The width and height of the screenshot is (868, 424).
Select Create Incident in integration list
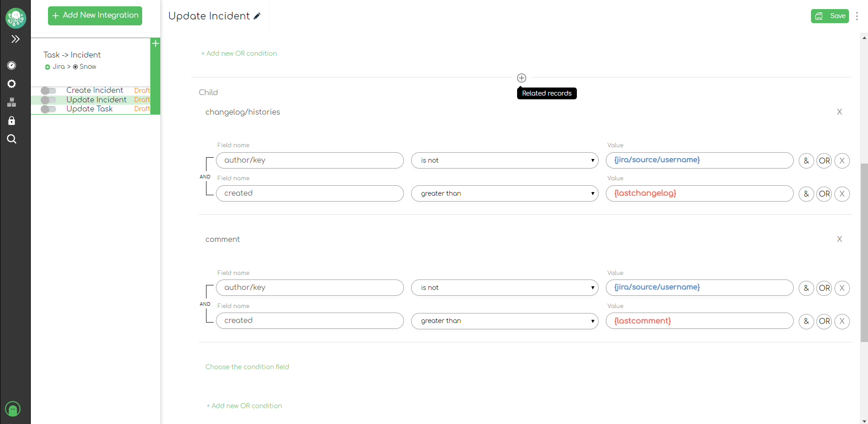[x=95, y=90]
